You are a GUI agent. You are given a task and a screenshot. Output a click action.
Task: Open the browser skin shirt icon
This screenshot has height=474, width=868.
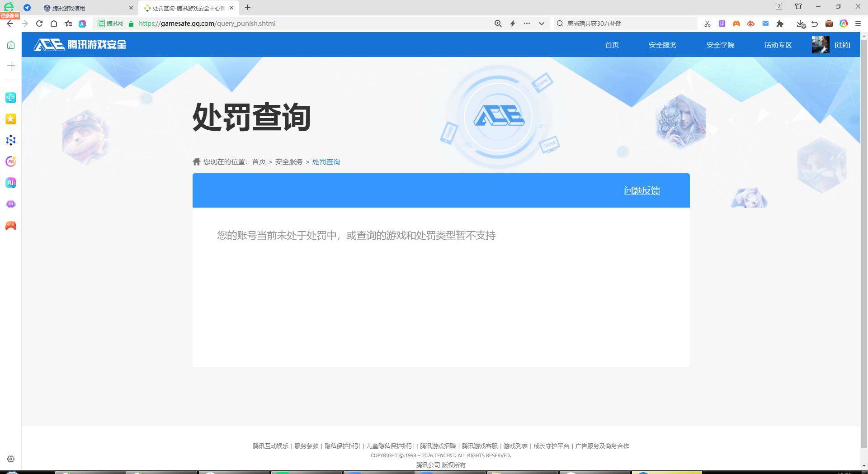[x=798, y=6]
